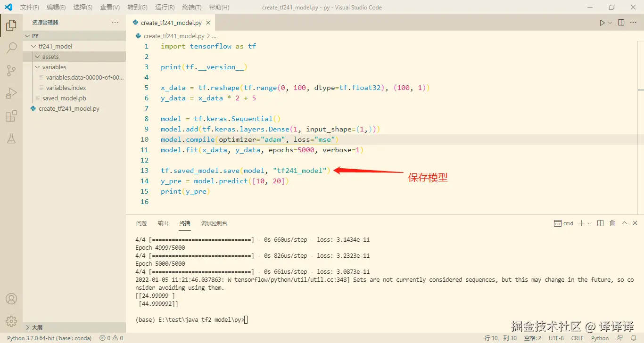Open the 转到(G) menu
Viewport: 644px width, 343px height.
pyautogui.click(x=137, y=8)
